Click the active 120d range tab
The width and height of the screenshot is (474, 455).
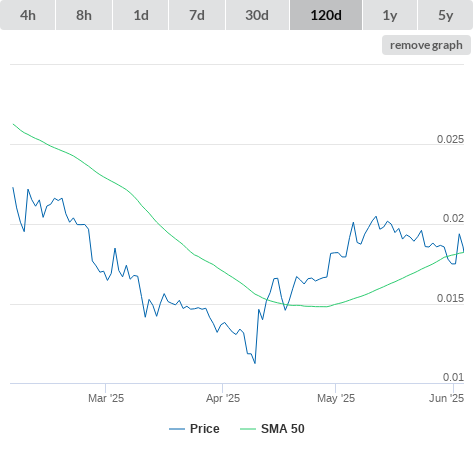click(x=326, y=15)
